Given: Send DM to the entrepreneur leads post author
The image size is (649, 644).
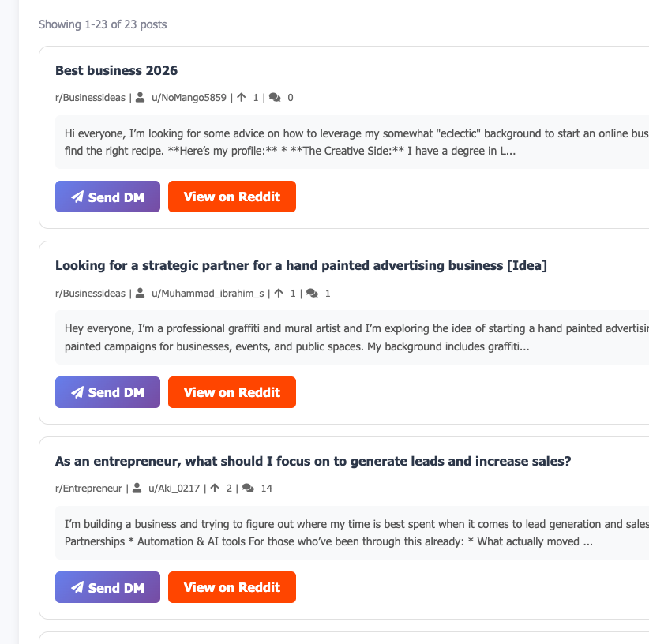Looking at the screenshot, I should click(107, 587).
